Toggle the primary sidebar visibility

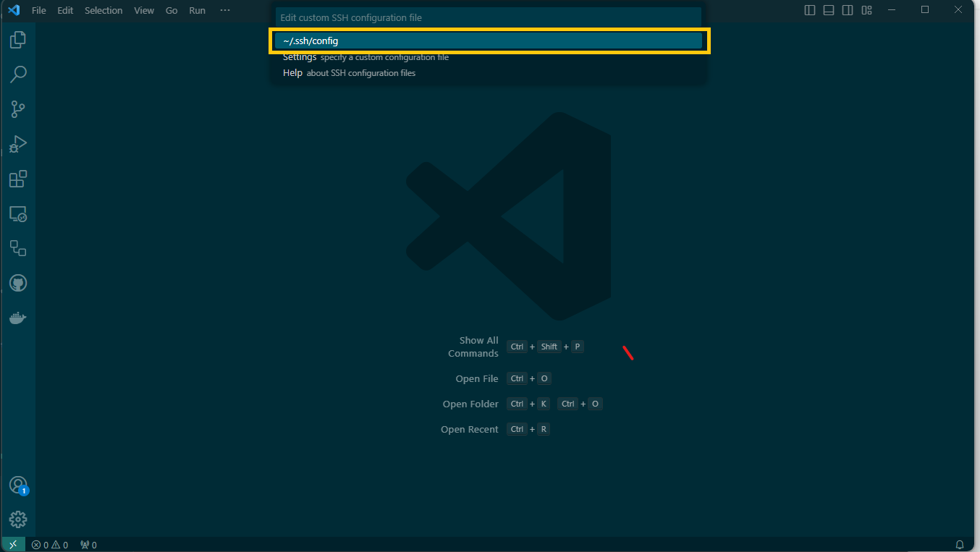coord(808,9)
